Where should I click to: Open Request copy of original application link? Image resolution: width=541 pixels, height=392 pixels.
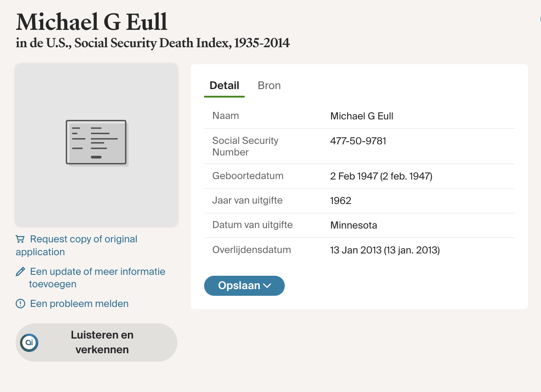[83, 240]
